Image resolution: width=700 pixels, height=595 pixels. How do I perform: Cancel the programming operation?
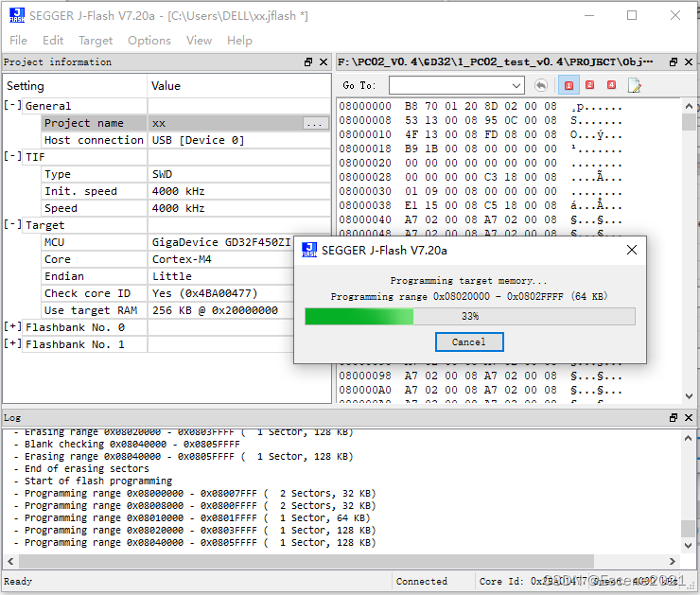tap(469, 341)
